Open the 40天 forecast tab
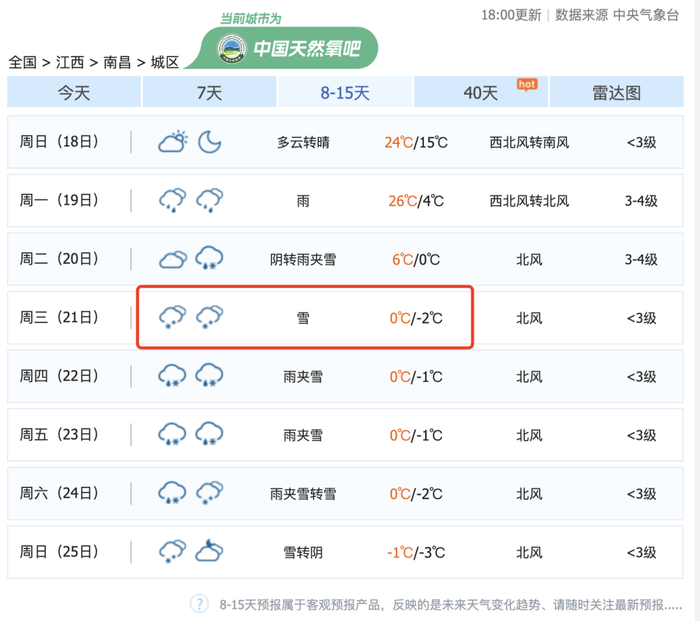Viewport: 700px width, 621px height. click(481, 93)
